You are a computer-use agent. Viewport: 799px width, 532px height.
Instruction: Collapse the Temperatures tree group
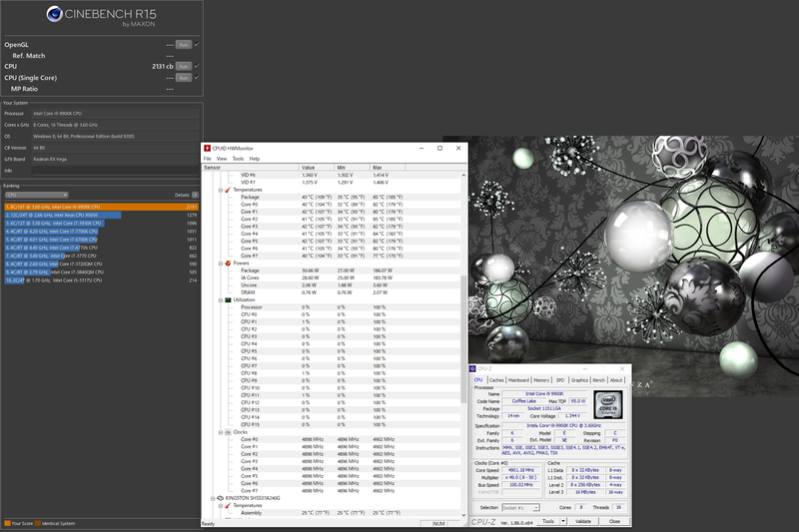coord(221,190)
